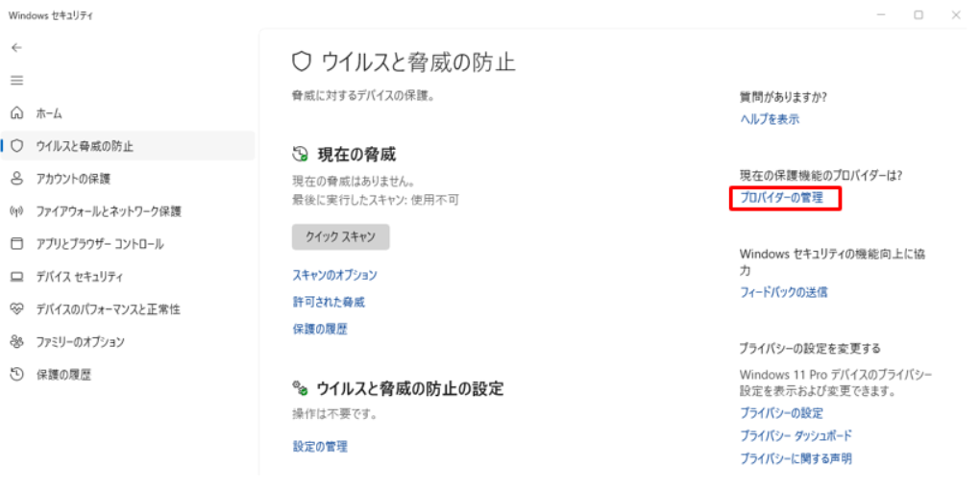Viewport: 980px width, 492px height.
Task: Click the virus protection shield icon in sidebar
Action: pos(16,146)
